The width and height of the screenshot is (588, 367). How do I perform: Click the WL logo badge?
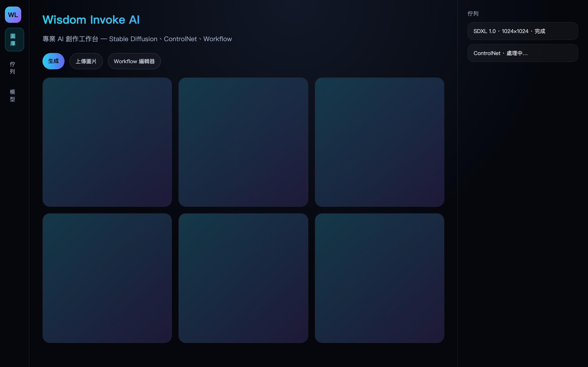pyautogui.click(x=13, y=14)
